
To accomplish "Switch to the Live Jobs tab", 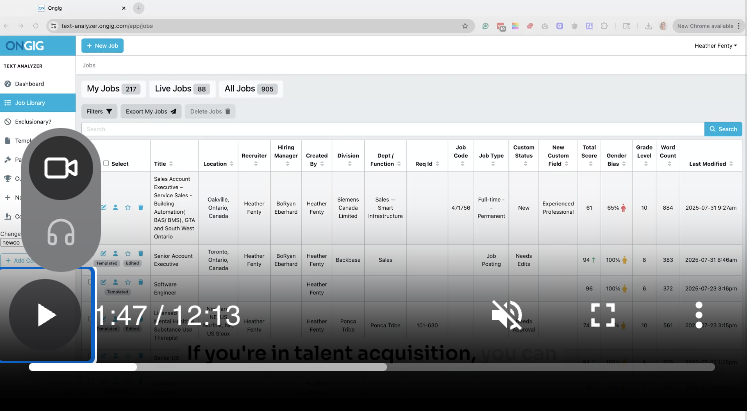I will 182,89.
